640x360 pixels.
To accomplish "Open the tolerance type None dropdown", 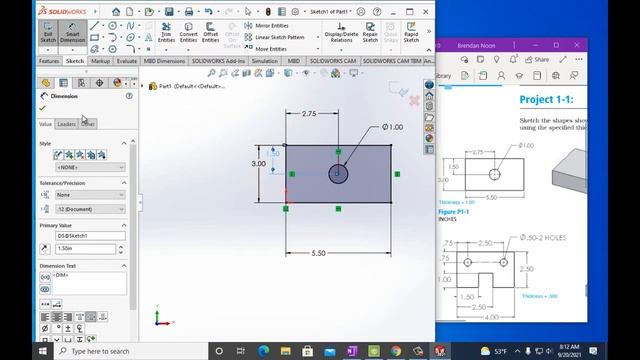I will [90, 195].
